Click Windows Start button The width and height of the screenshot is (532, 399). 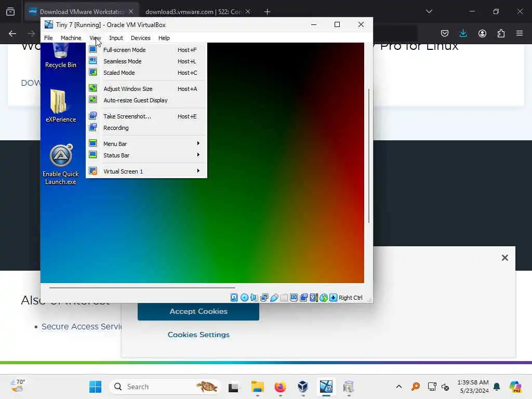click(x=96, y=387)
